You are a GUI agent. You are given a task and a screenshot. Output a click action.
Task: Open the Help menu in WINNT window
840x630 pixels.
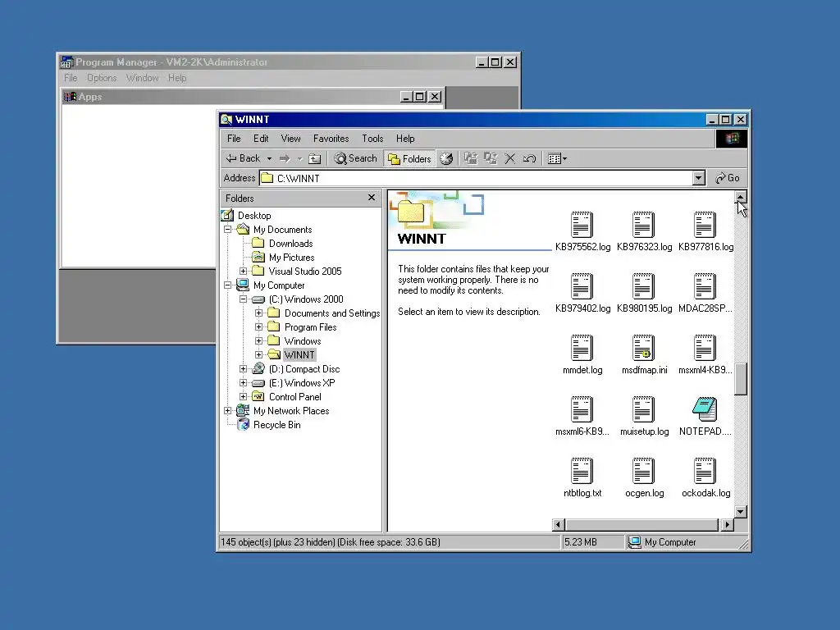pos(405,139)
